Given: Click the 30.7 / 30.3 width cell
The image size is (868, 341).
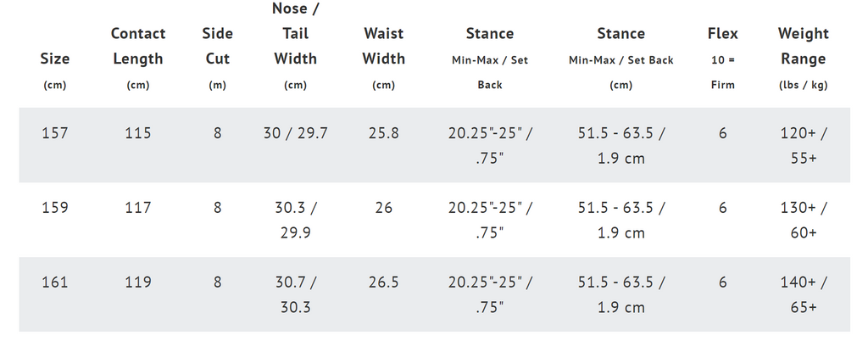Looking at the screenshot, I should pyautogui.click(x=296, y=294).
